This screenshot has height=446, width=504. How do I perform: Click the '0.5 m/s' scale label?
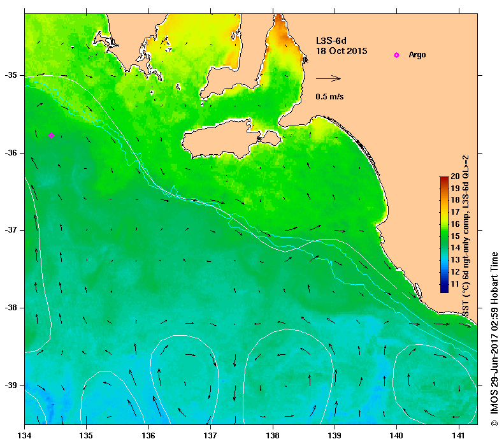329,96
